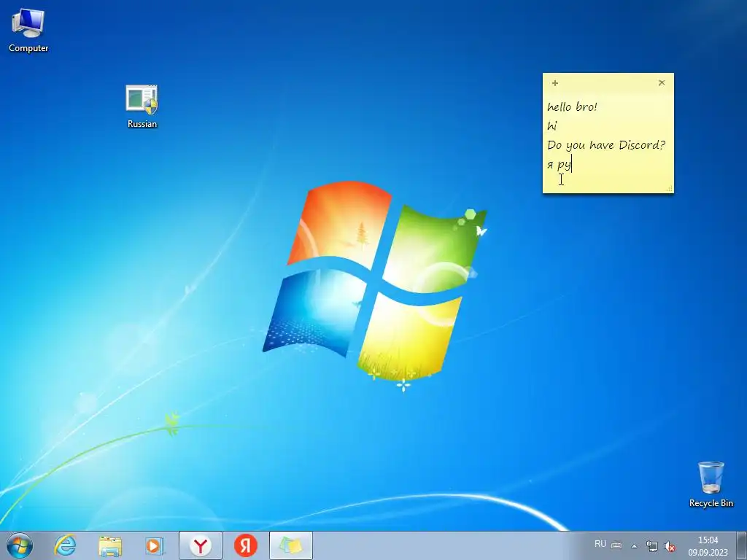
Task: Open Windows Explorer folder in taskbar
Action: pos(110,545)
